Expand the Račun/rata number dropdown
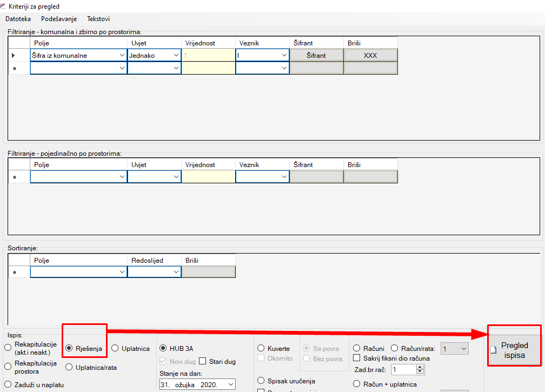The width and height of the screenshot is (545, 392). click(x=463, y=349)
